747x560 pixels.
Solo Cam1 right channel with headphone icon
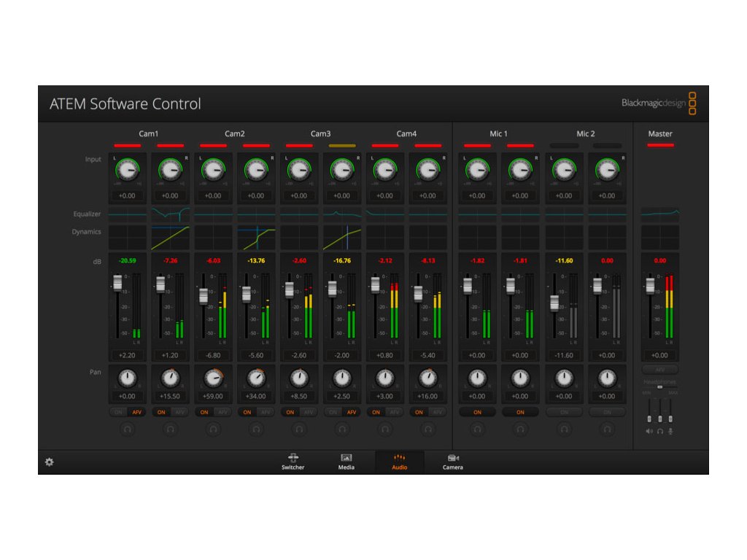pyautogui.click(x=170, y=429)
